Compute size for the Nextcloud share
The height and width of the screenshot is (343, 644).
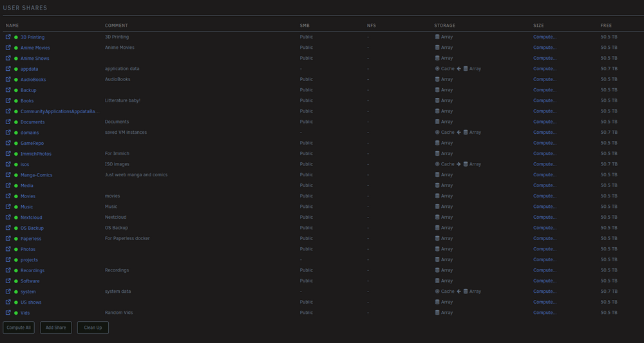[545, 217]
